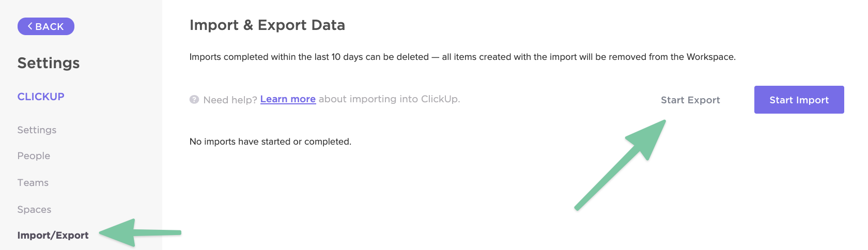The height and width of the screenshot is (250, 868).
Task: Open Settings in the sidebar list
Action: tap(37, 130)
